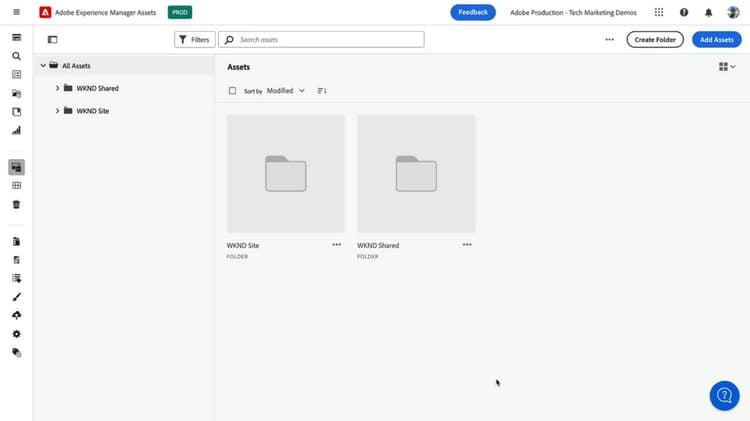Open the tags icon in the sidebar
Image resolution: width=750 pixels, height=421 pixels.
tap(16, 353)
